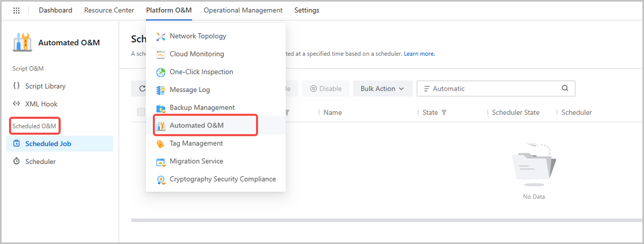Click the Disable button
Viewport: 644px width, 244px height.
coord(326,89)
